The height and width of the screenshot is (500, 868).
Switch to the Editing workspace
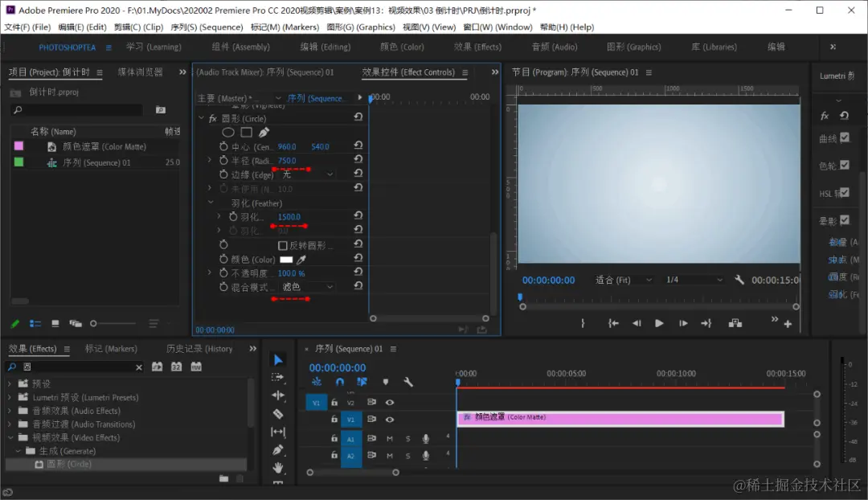(325, 47)
